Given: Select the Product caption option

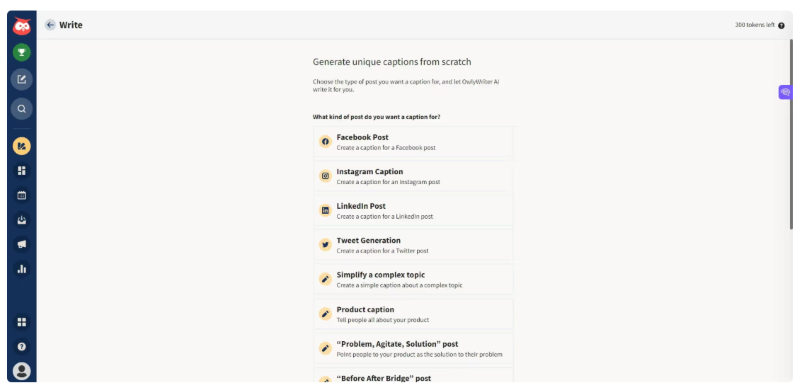Looking at the screenshot, I should [413, 314].
